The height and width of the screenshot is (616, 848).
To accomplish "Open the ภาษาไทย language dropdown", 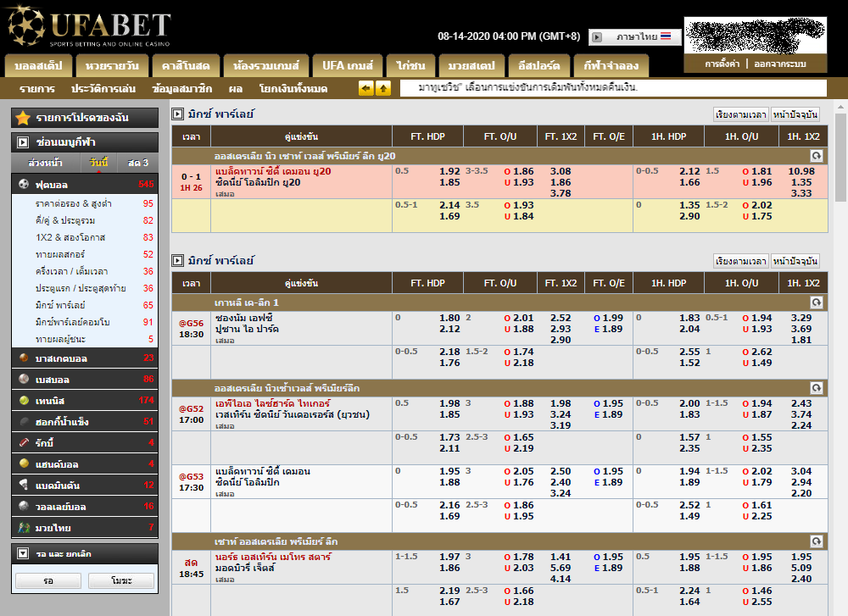I will 634,36.
